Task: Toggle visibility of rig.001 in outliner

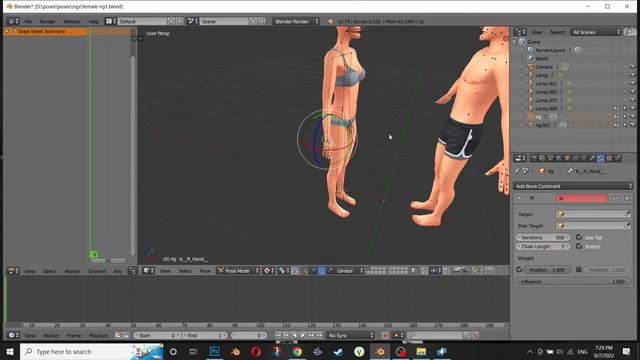Action: pos(616,125)
